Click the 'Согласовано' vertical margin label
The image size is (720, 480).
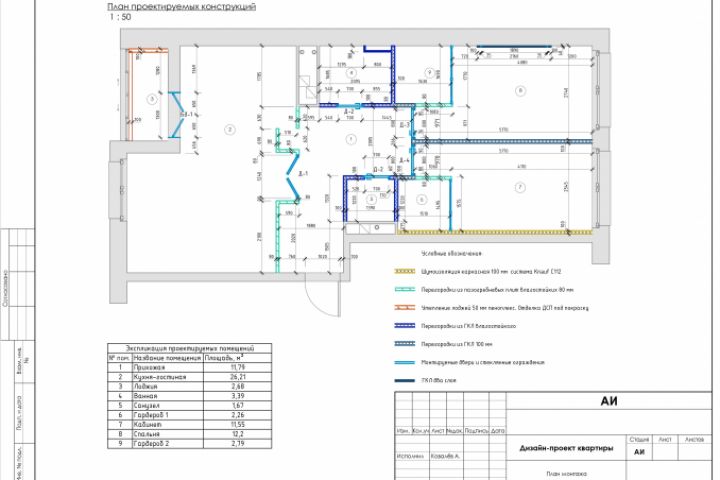coord(5,288)
